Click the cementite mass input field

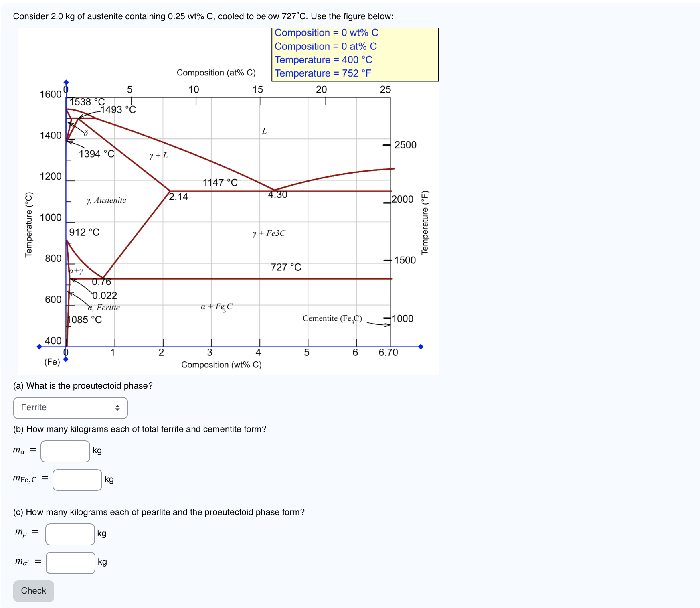(77, 480)
